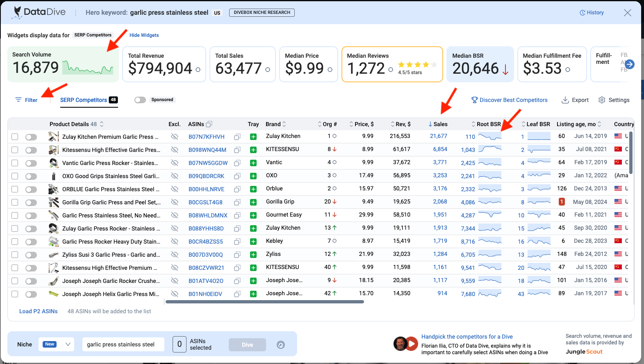This screenshot has height=364, width=644.
Task: Click the Median Reviews widget
Action: [x=392, y=64]
